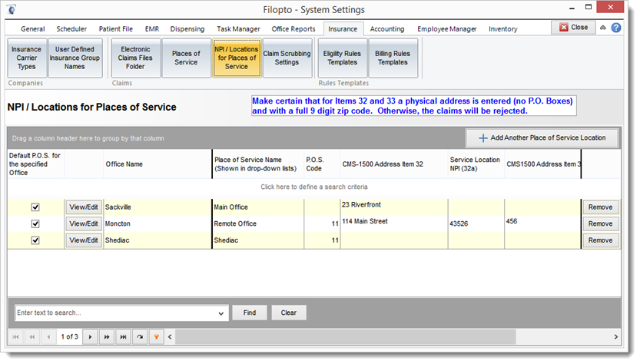Remove the Shediac place of service
640x364 pixels.
pyautogui.click(x=600, y=240)
